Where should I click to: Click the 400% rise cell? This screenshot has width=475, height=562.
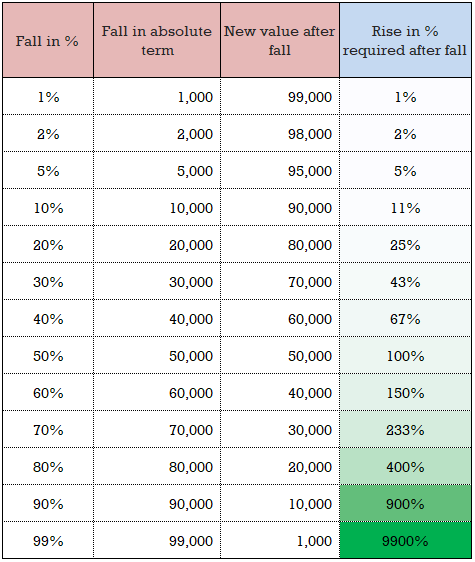(x=405, y=466)
